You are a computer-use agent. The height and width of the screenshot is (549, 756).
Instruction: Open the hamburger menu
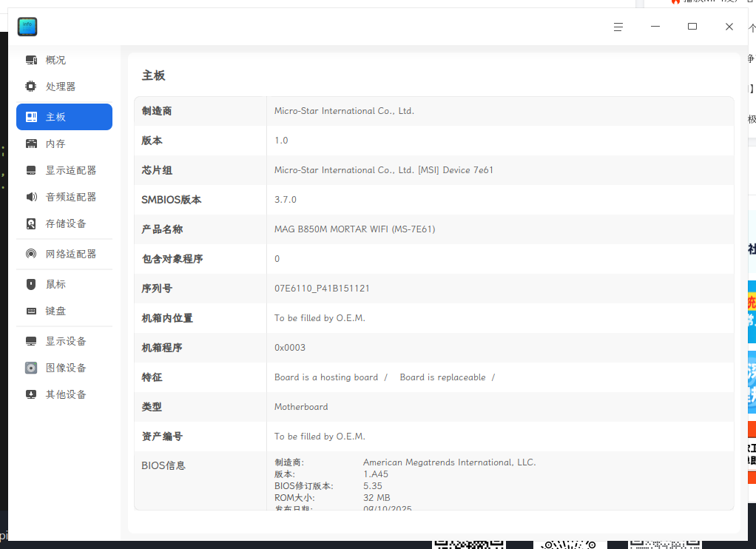tap(618, 26)
